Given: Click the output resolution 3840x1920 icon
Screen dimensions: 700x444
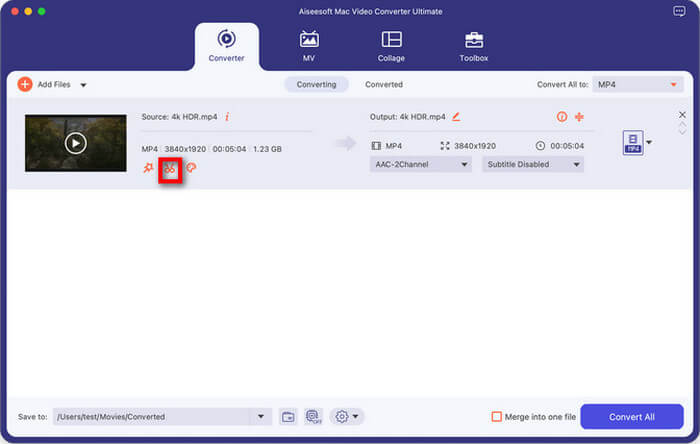Looking at the screenshot, I should coord(445,145).
